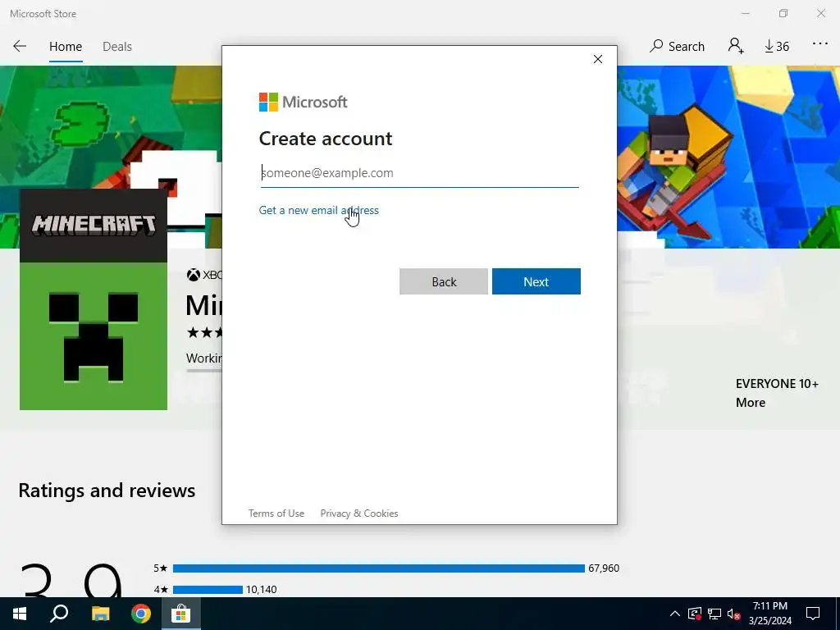The height and width of the screenshot is (630, 840).
Task: Open File Explorer from taskbar
Action: 100,614
